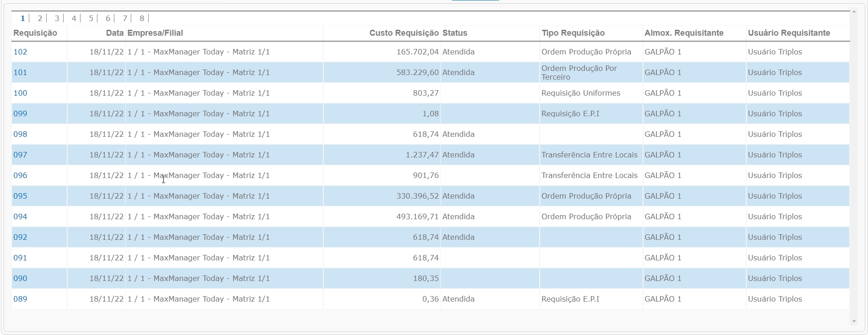This screenshot has width=868, height=335.
Task: Open requisition 092
Action: [20, 237]
